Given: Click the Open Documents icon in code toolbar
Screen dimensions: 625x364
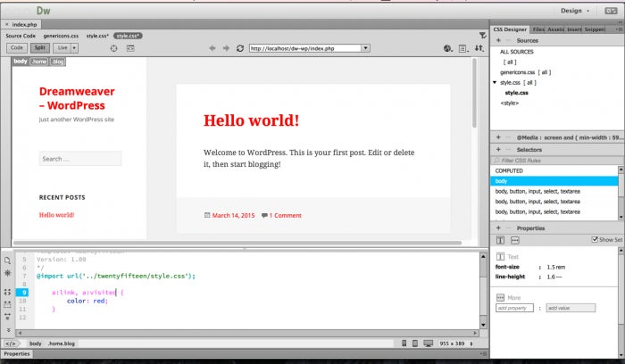Looking at the screenshot, I should pos(7,261).
